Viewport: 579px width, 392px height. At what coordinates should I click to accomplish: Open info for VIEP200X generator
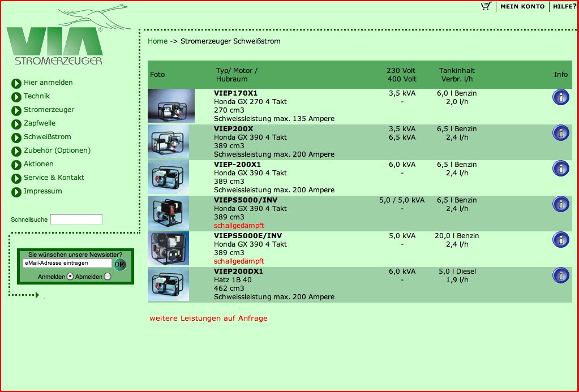[x=560, y=133]
